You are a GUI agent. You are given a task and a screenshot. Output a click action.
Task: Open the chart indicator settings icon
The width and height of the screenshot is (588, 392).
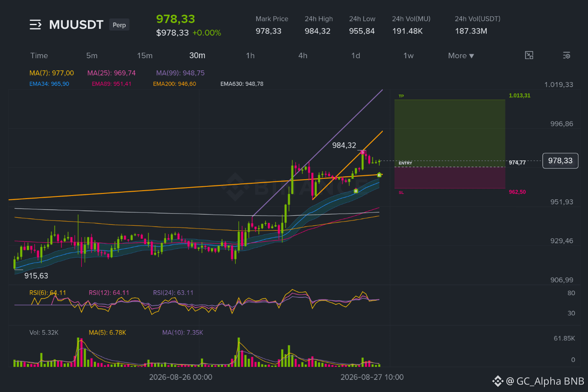pyautogui.click(x=567, y=55)
